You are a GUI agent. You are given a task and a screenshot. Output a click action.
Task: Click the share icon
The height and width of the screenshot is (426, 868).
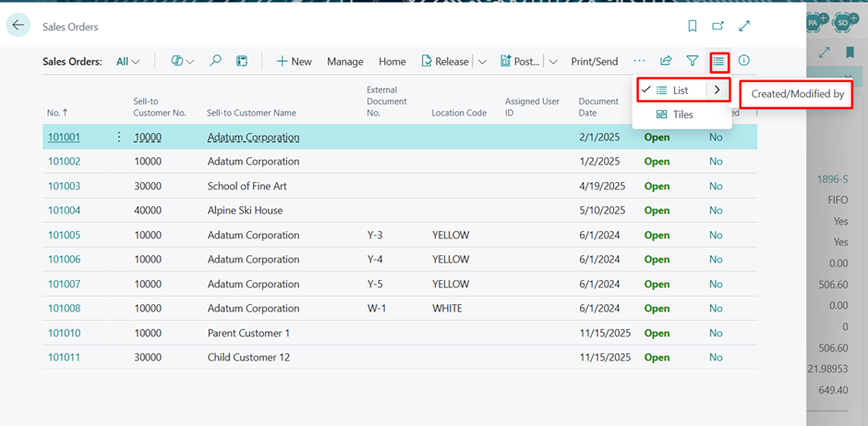(x=666, y=61)
